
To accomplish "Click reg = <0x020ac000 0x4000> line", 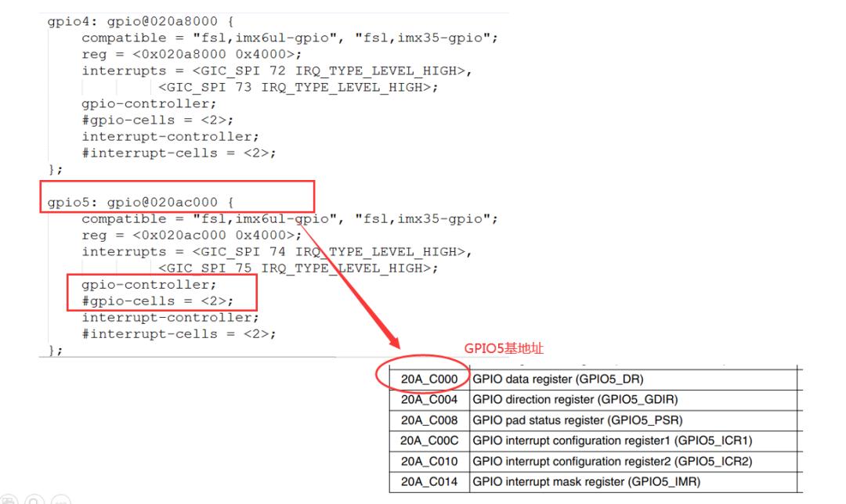I will (x=192, y=236).
